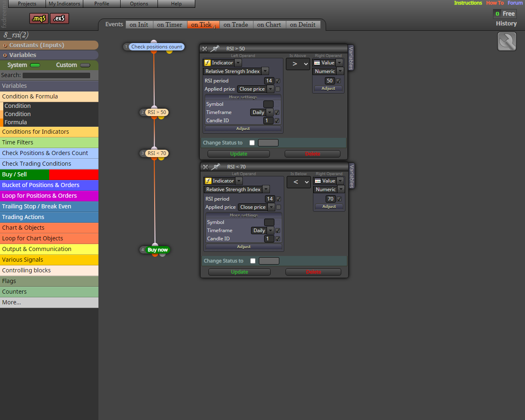Toggle RSI period checkbox in RSI > 50 panel

pos(278,81)
